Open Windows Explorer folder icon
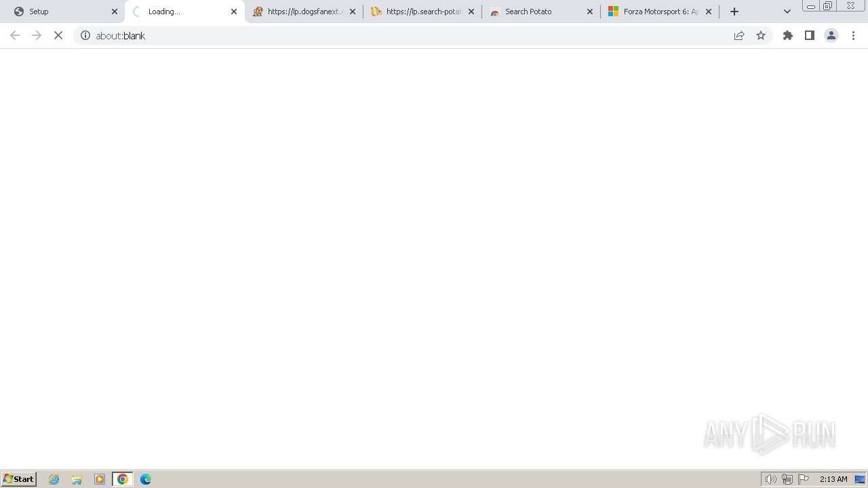The width and height of the screenshot is (868, 488). click(x=77, y=479)
